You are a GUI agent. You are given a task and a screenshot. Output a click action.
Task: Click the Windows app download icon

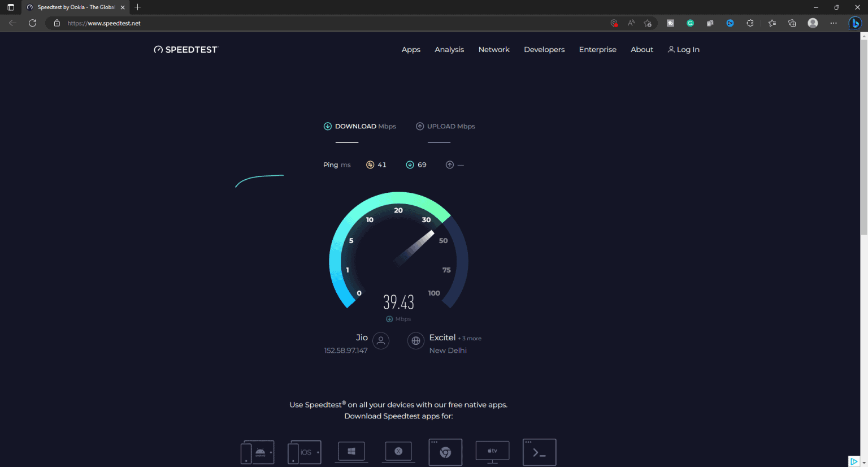point(351,451)
